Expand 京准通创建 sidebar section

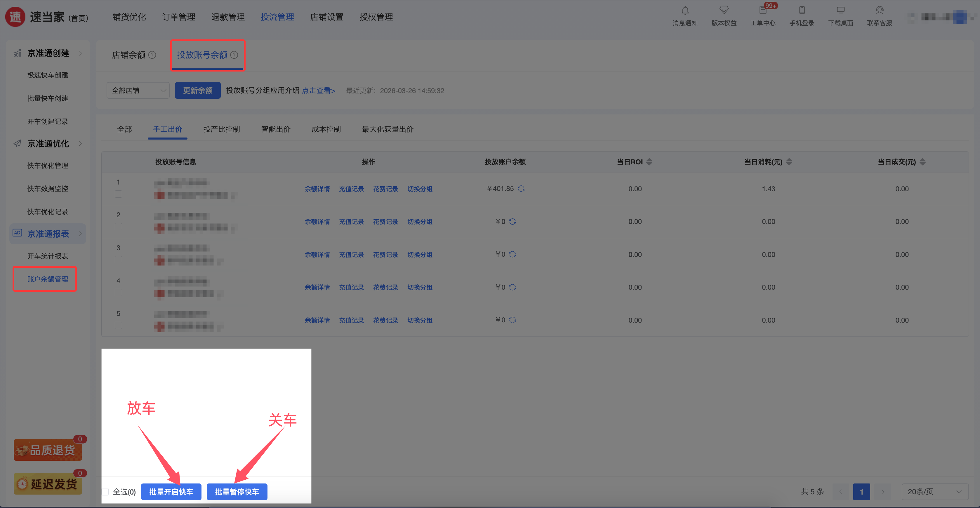[48, 53]
